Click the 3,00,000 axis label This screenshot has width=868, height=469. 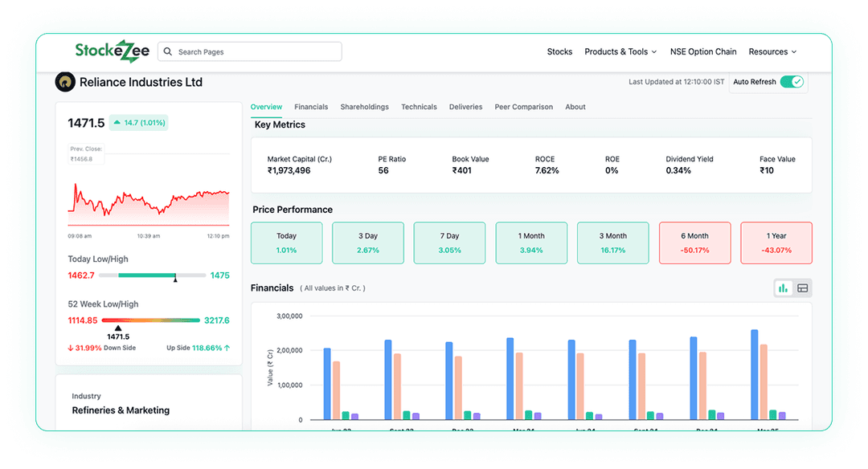(289, 316)
